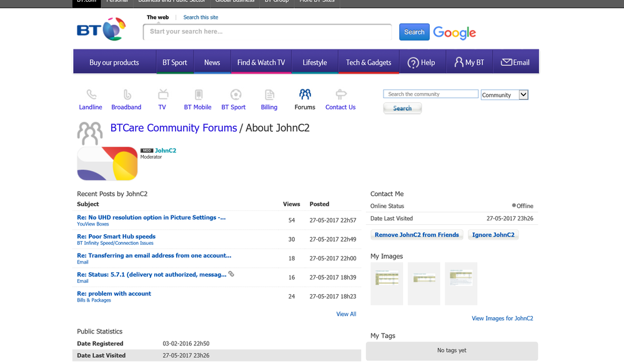Image resolution: width=624 pixels, height=364 pixels.
Task: Open Billing document icon
Action: [x=269, y=95]
